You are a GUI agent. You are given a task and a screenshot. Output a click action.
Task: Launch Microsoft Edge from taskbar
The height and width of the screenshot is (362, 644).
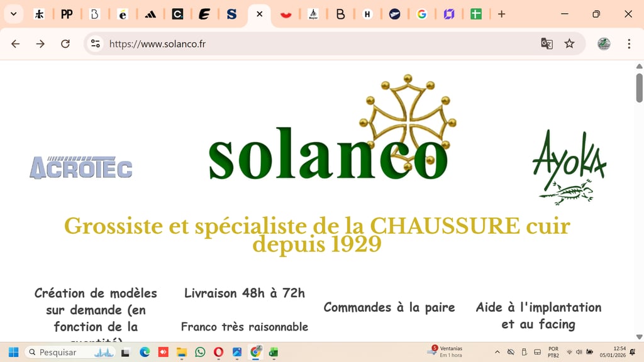coord(145,352)
